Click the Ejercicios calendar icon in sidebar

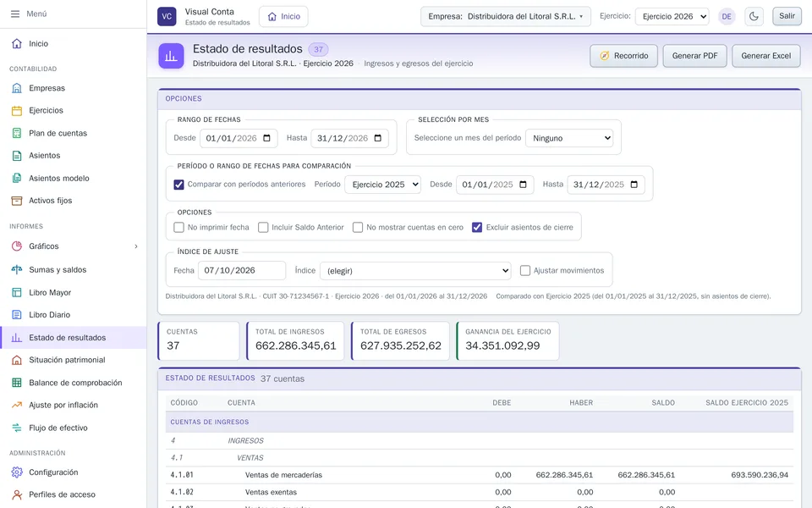click(17, 110)
